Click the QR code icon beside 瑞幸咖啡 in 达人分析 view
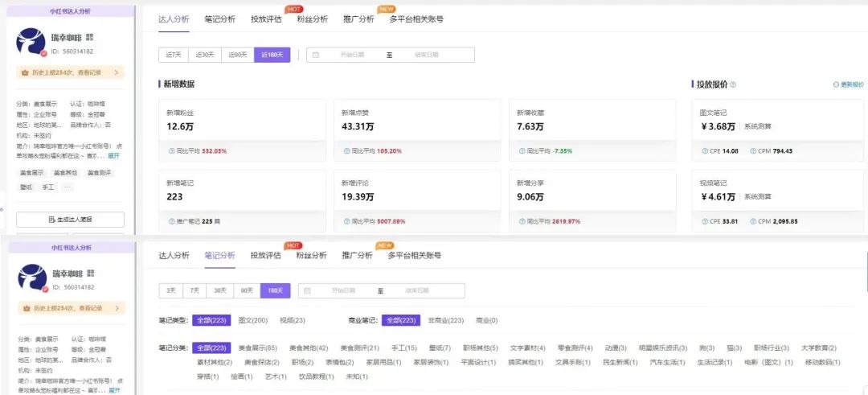 (90, 37)
